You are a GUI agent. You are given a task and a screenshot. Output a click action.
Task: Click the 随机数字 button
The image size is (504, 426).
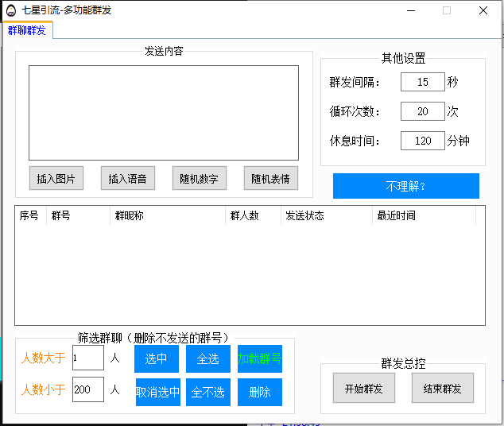pyautogui.click(x=200, y=178)
